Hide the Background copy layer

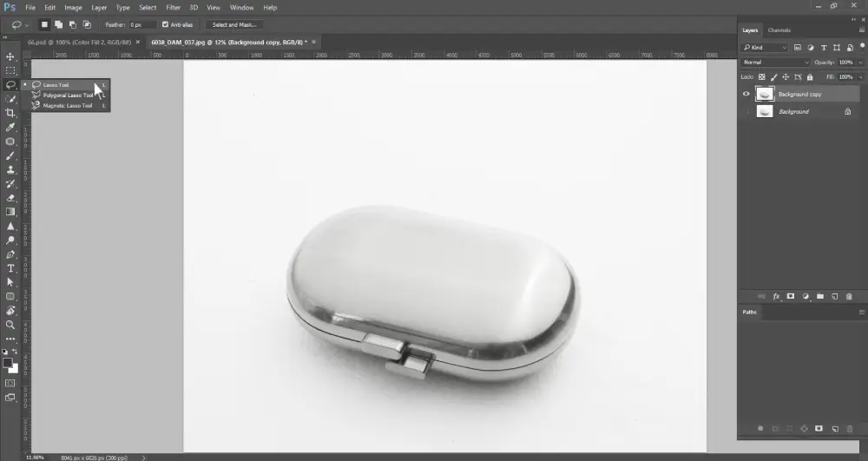coord(746,94)
